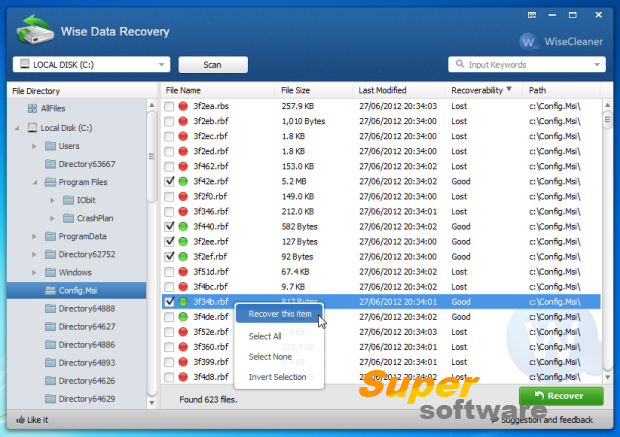
Task: Click the file list scroll down arrow
Action: [x=607, y=377]
